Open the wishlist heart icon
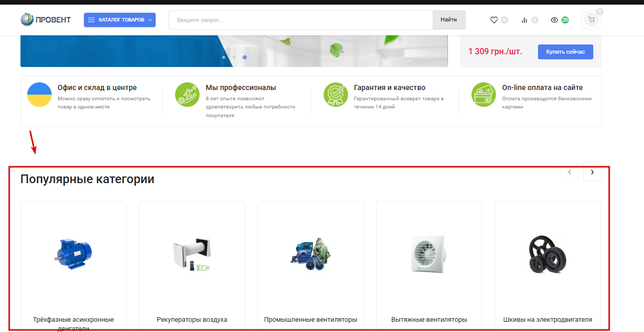644x332 pixels. (x=494, y=20)
